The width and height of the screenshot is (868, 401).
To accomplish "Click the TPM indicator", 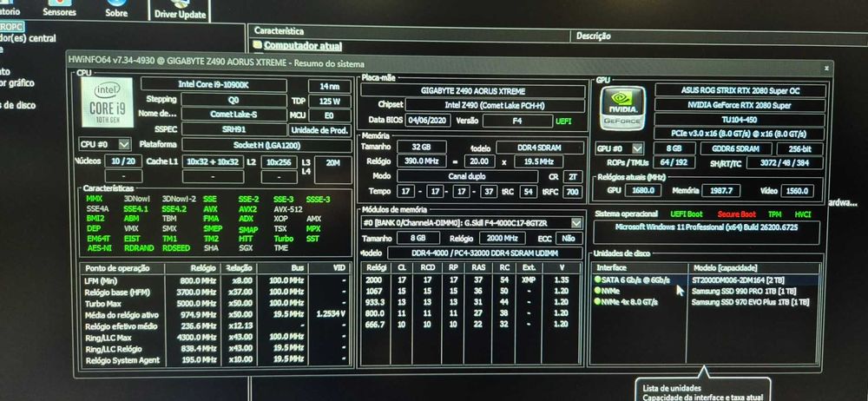I will coord(775,214).
